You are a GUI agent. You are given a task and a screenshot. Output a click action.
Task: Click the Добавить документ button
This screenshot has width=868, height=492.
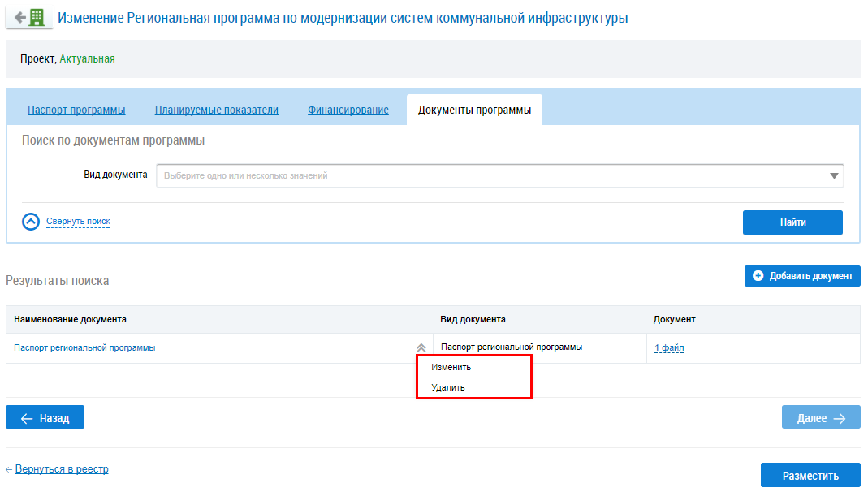point(802,276)
